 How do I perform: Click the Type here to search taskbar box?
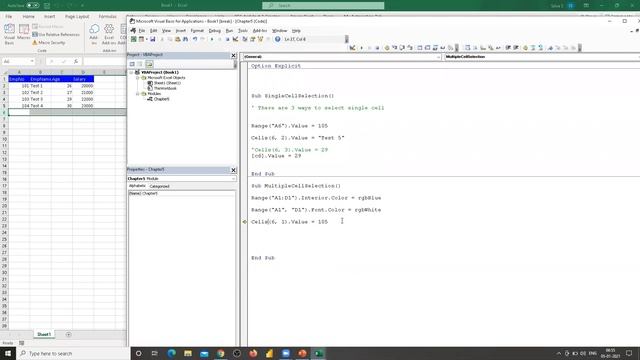(73, 353)
